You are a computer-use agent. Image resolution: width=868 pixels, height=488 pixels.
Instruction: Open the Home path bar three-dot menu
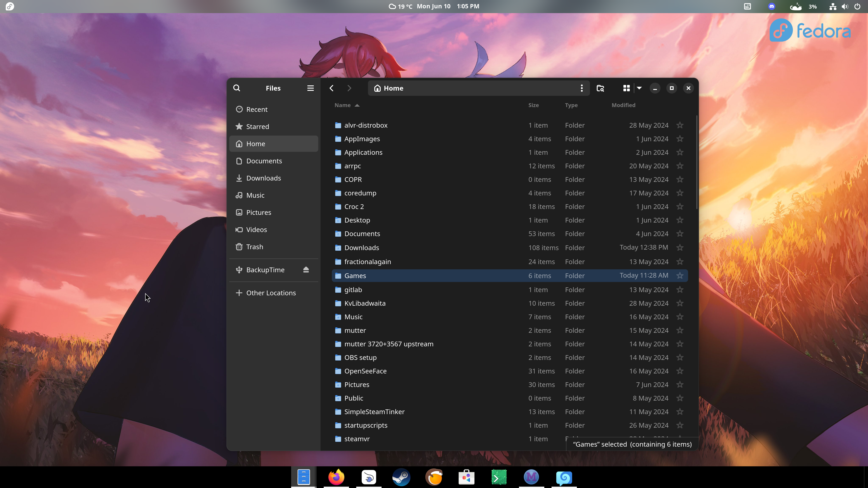582,88
